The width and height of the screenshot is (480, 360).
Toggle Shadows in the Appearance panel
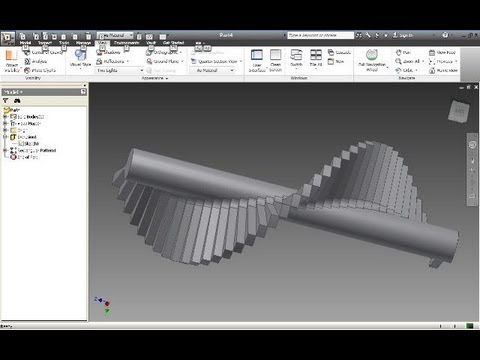coord(108,52)
